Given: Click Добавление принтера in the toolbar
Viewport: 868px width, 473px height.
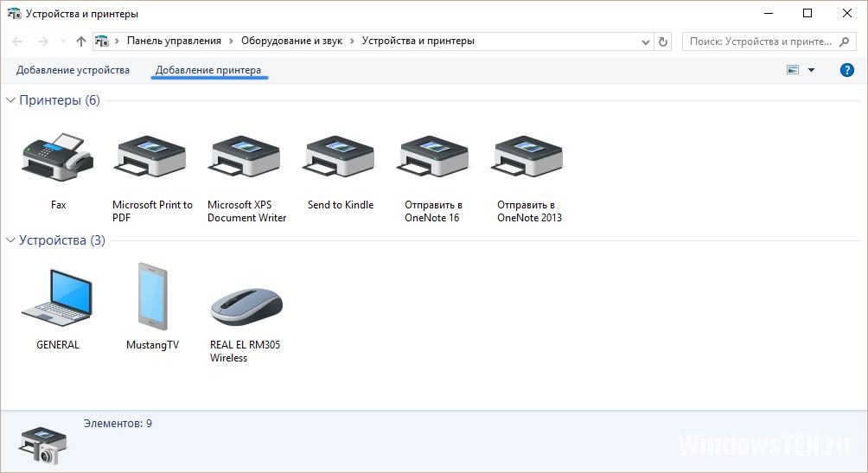Looking at the screenshot, I should click(208, 70).
